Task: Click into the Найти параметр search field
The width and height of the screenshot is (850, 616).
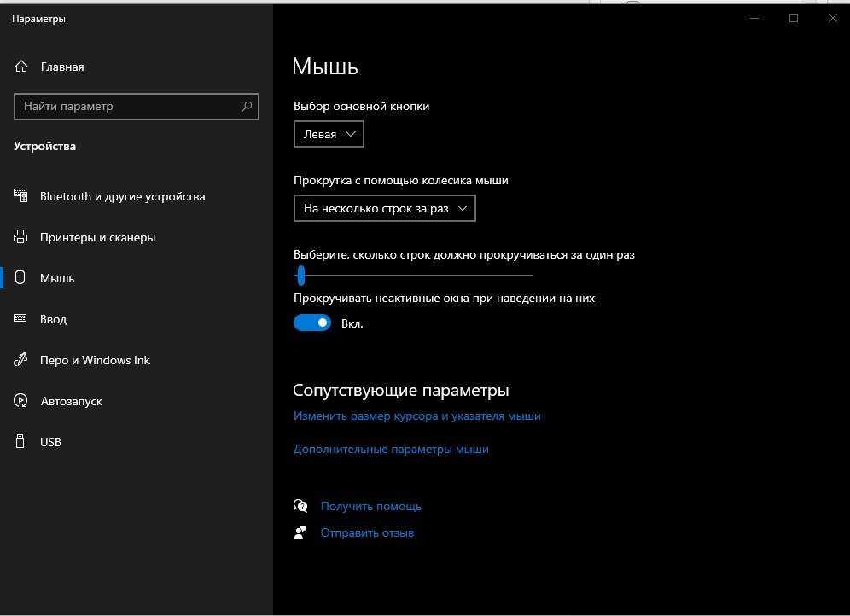Action: (128, 107)
